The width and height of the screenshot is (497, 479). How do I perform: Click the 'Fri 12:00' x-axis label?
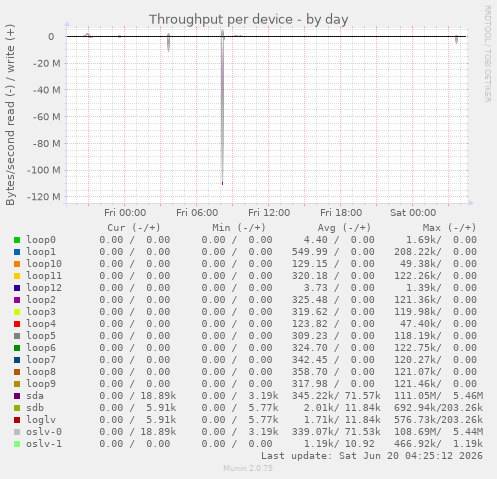269,213
